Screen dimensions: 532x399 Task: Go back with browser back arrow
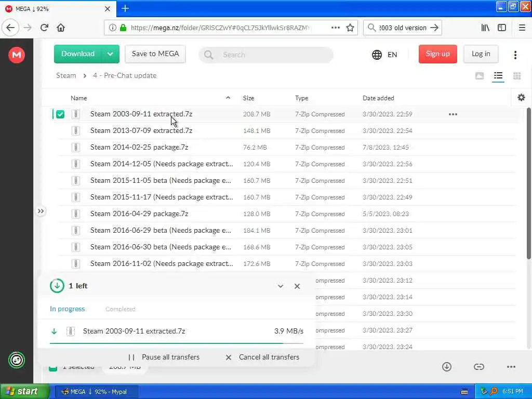[x=10, y=28]
